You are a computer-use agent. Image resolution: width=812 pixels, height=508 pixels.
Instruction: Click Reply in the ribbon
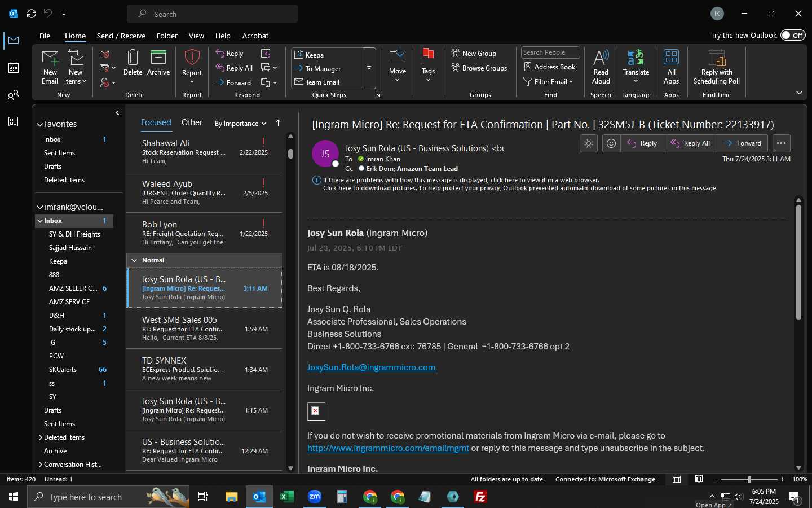click(x=230, y=54)
